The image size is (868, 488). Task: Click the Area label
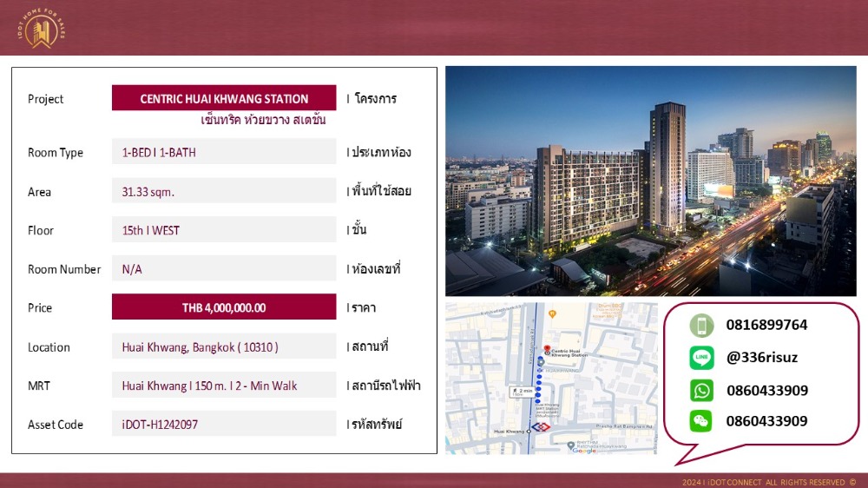click(x=39, y=192)
